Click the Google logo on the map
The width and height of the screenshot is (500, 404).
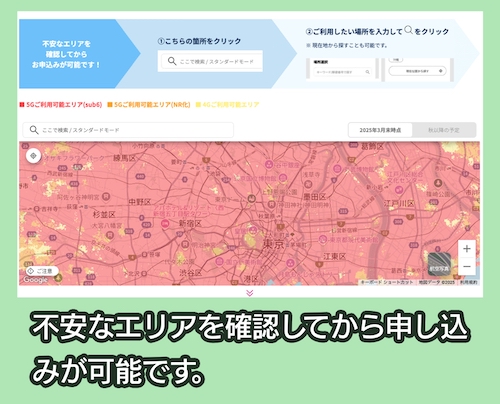[x=35, y=280]
